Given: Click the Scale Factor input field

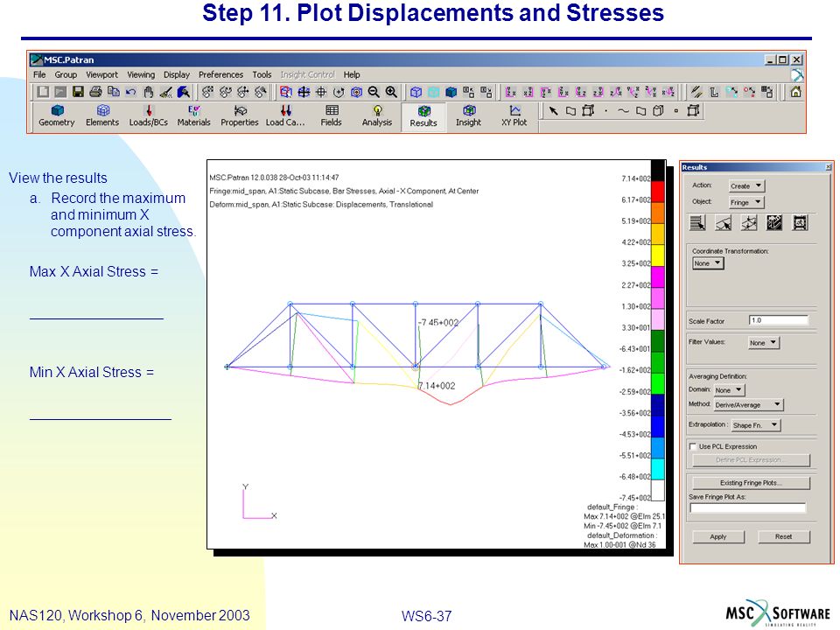Looking at the screenshot, I should point(778,320).
